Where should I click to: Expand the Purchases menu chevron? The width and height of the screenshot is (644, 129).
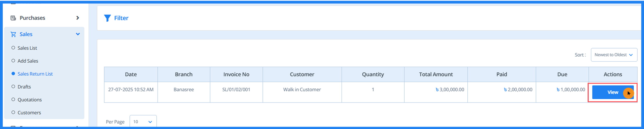(78, 18)
